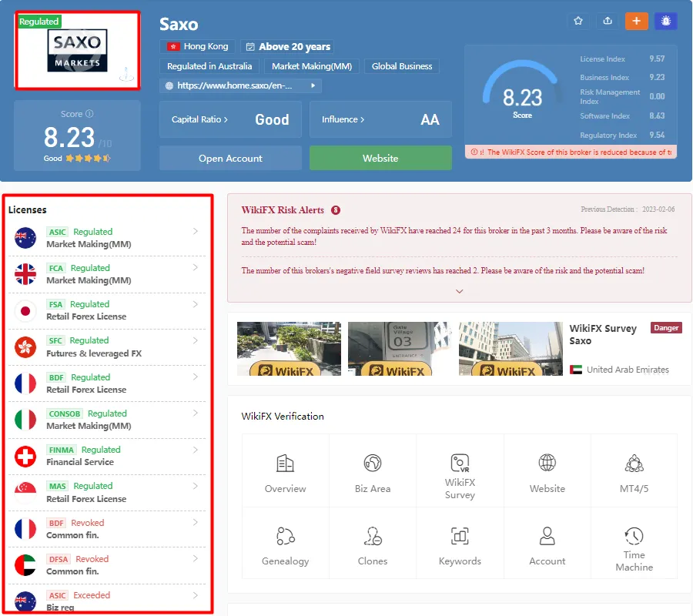Click the 8.23 score gauge
This screenshot has height=616, width=693.
(x=522, y=91)
